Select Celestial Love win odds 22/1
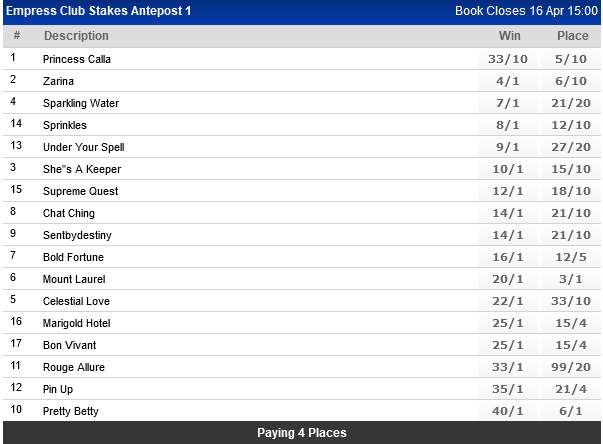The height and width of the screenshot is (444, 603). [x=509, y=301]
